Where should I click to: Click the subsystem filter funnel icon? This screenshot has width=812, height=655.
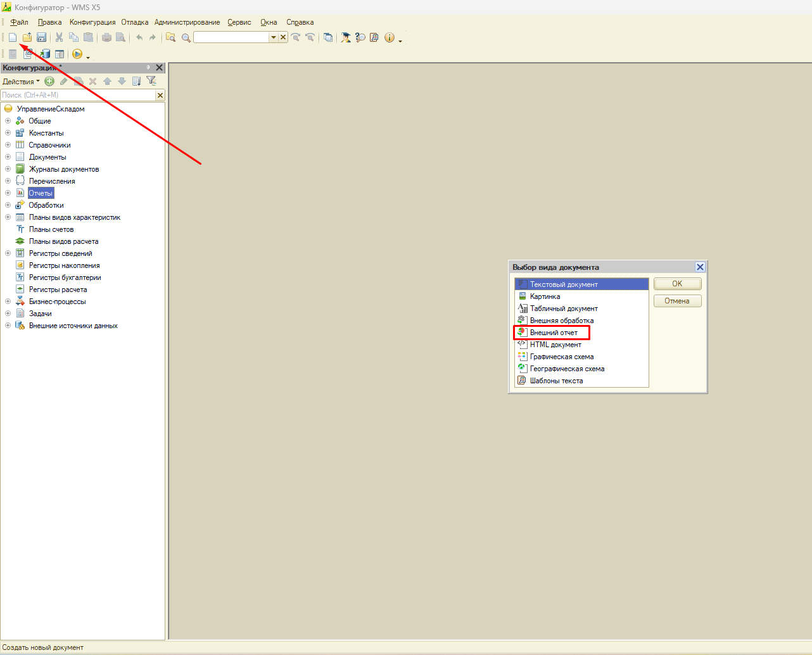[x=151, y=80]
